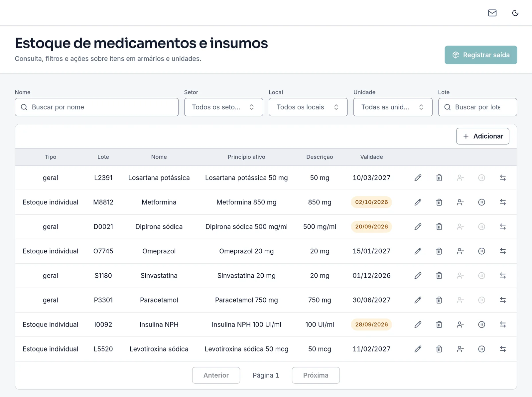Remove individual assignment for Metformina
This screenshot has height=397, width=532.
click(x=460, y=202)
